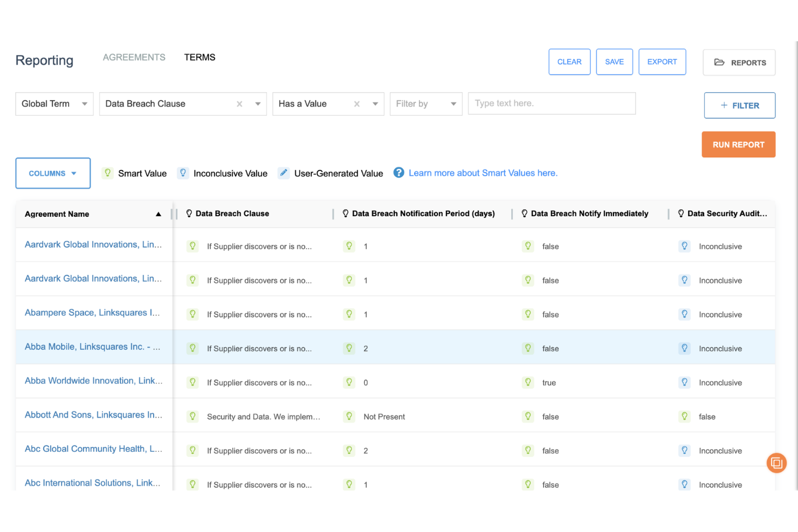Sort by Agreement Name arrow
This screenshot has width=798, height=532.
(159, 214)
